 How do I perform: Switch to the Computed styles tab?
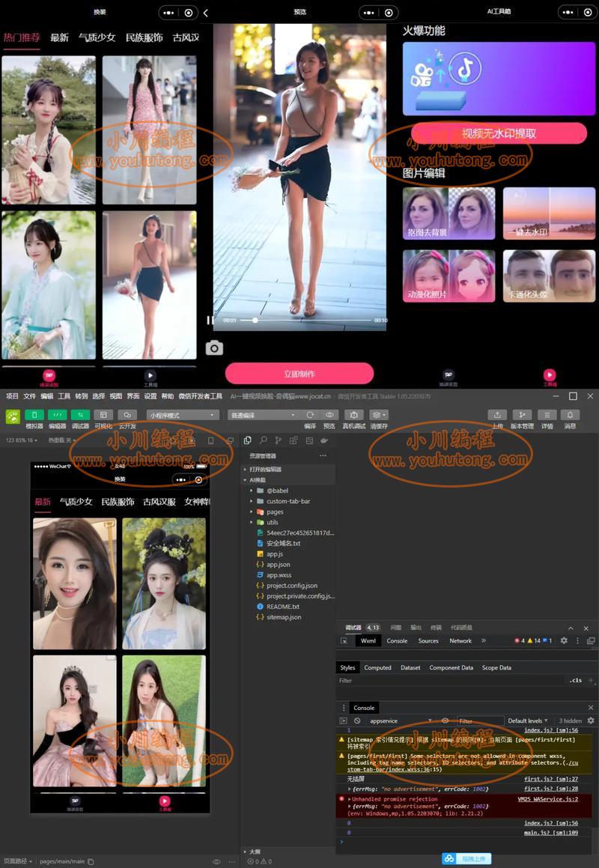click(377, 667)
